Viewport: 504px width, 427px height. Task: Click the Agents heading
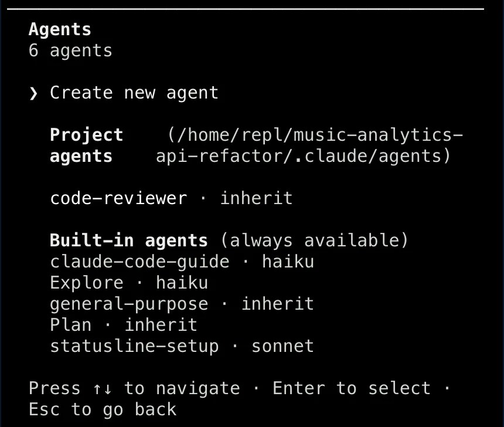coord(60,30)
